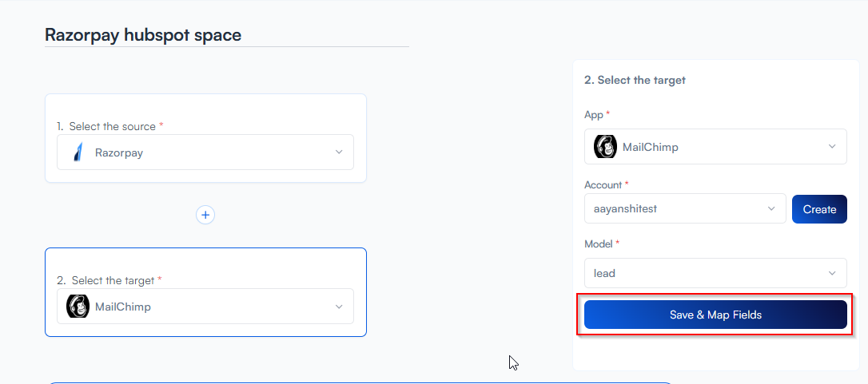
Task: Click the Account field label
Action: coord(603,184)
